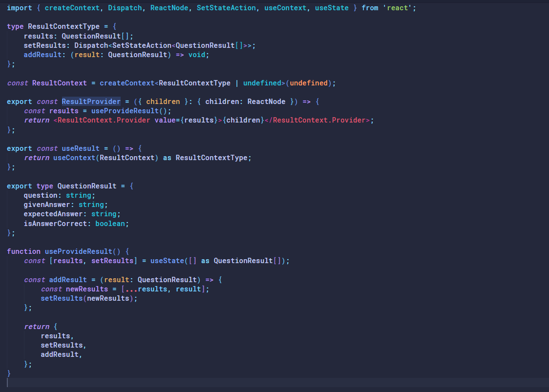This screenshot has width=549, height=392.
Task: Click the 'react' module string literal
Action: coord(398,8)
